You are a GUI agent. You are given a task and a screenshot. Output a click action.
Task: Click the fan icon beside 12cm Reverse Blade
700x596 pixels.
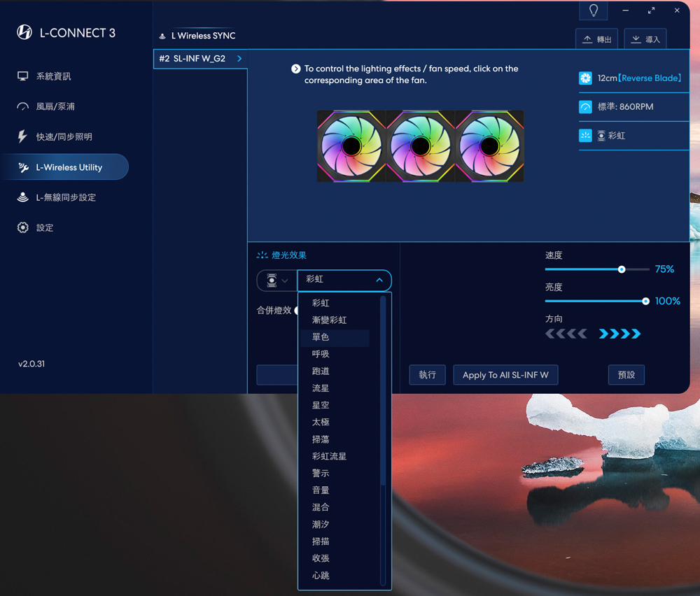pyautogui.click(x=585, y=78)
